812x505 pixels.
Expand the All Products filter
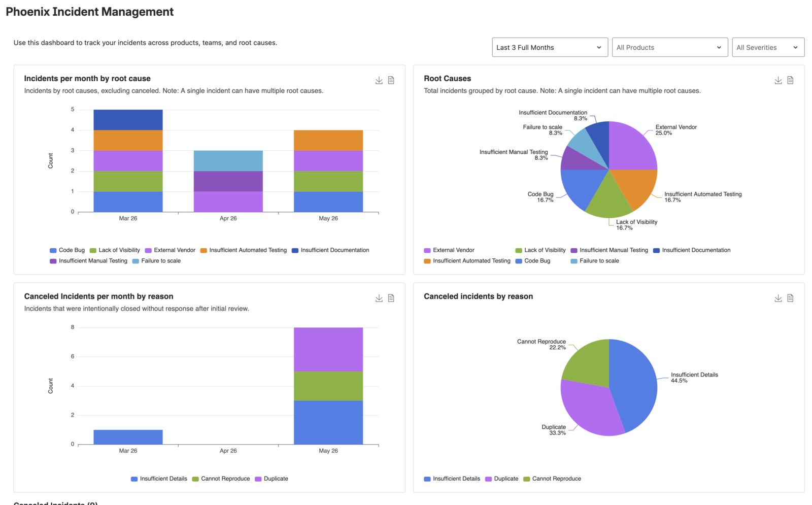pyautogui.click(x=670, y=47)
